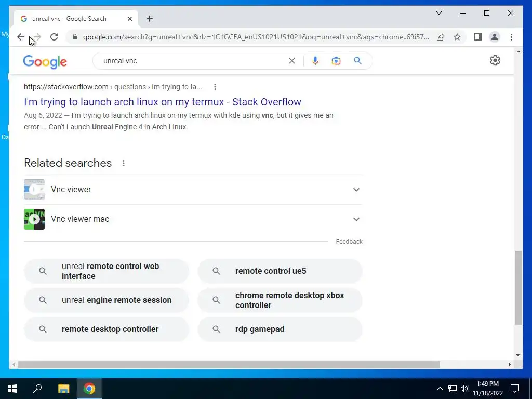Screen dimensions: 532x399
Task: Open Chrome side panel icon
Action: (478, 37)
